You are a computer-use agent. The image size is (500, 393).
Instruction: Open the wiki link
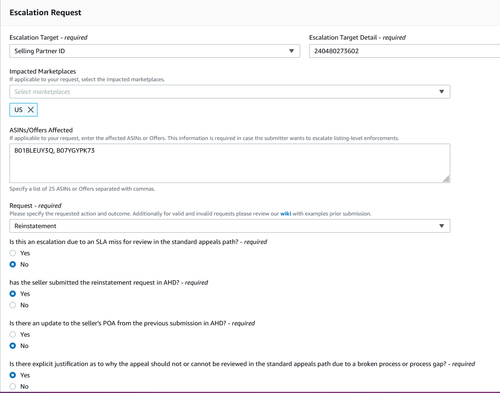click(286, 214)
